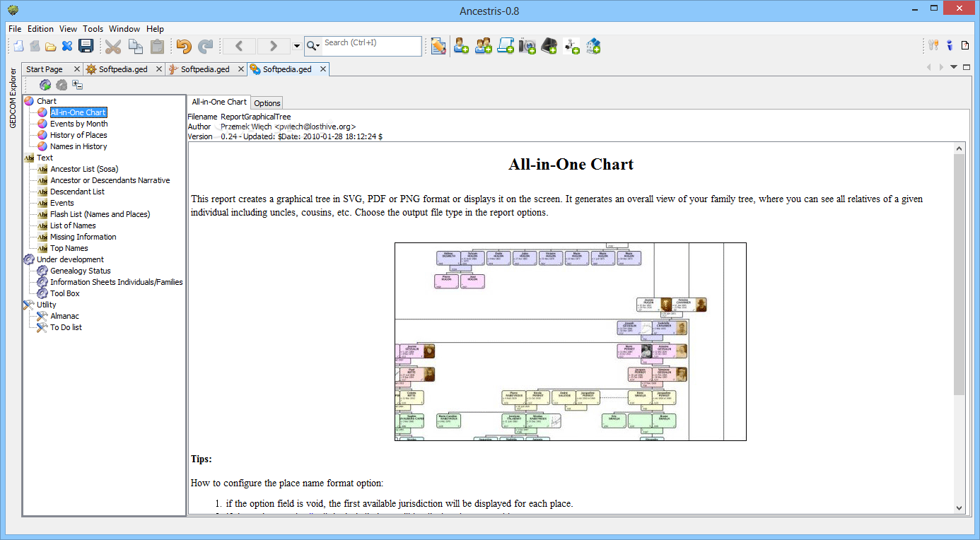Select Ancestor List (Sosa) report
980x540 pixels.
tap(84, 169)
